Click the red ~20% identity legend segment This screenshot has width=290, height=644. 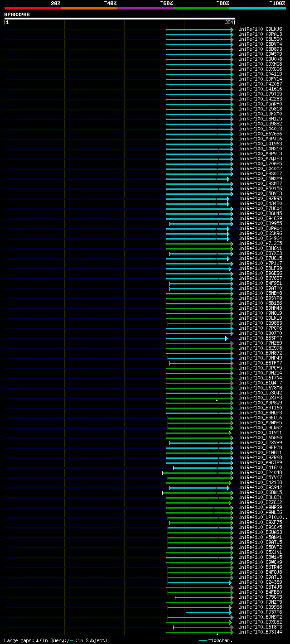[32, 8]
